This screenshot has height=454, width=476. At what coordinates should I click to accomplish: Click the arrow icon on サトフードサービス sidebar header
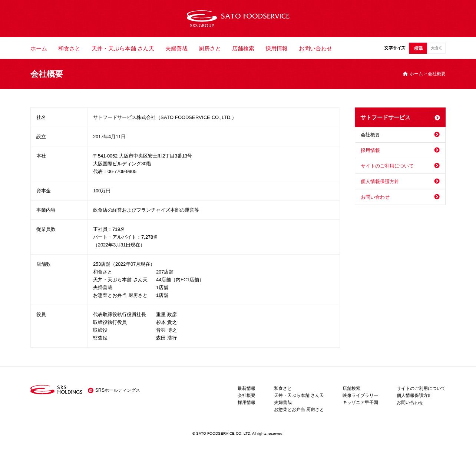[437, 117]
